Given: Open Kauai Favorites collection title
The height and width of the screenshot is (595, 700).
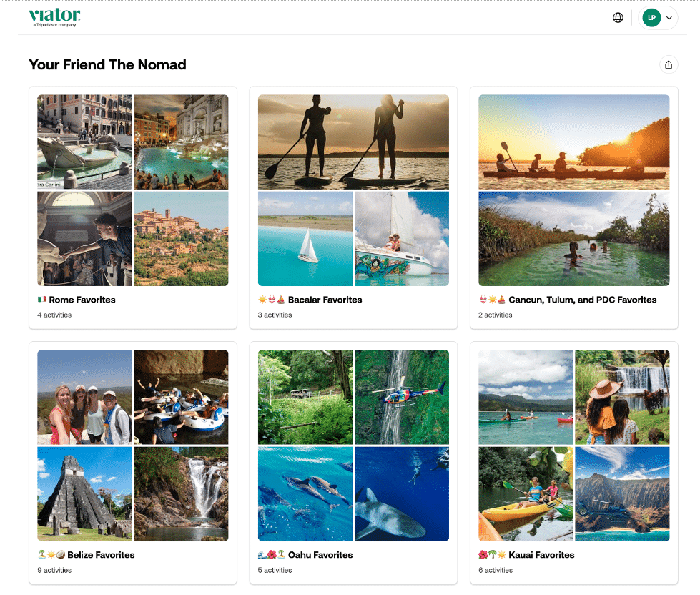Looking at the screenshot, I should pos(541,555).
